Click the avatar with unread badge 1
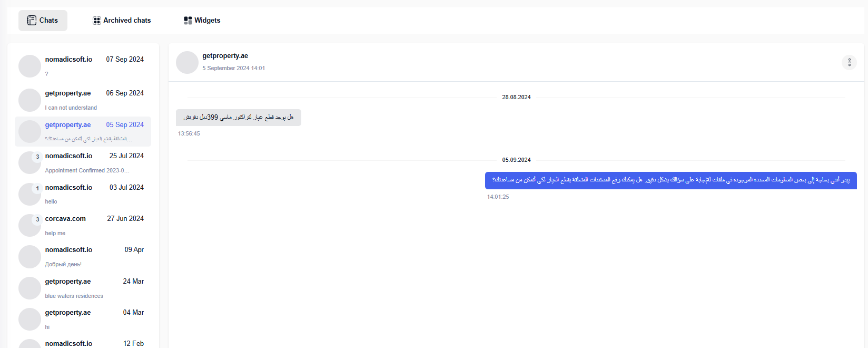This screenshot has width=868, height=348. 29,195
